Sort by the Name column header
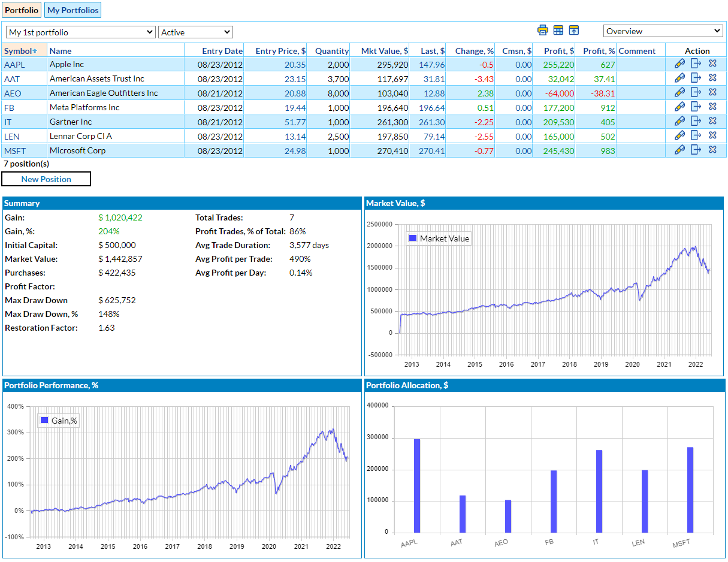728x562 pixels. tap(61, 51)
